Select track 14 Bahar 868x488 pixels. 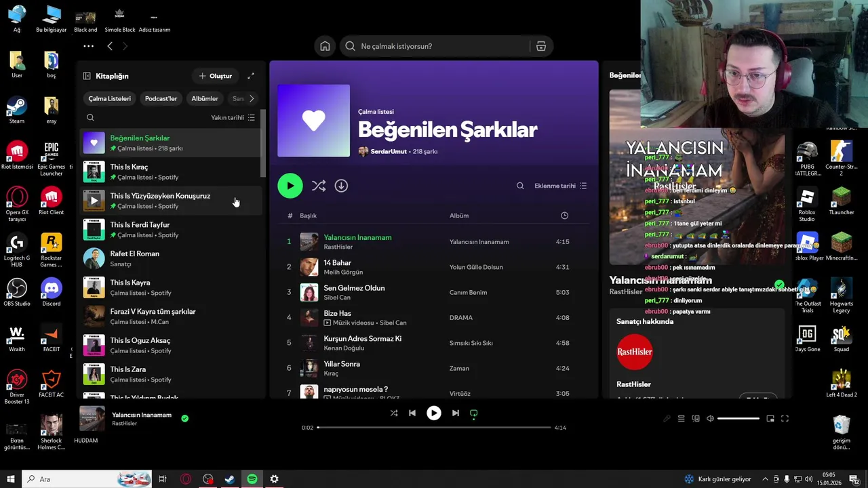click(x=337, y=263)
